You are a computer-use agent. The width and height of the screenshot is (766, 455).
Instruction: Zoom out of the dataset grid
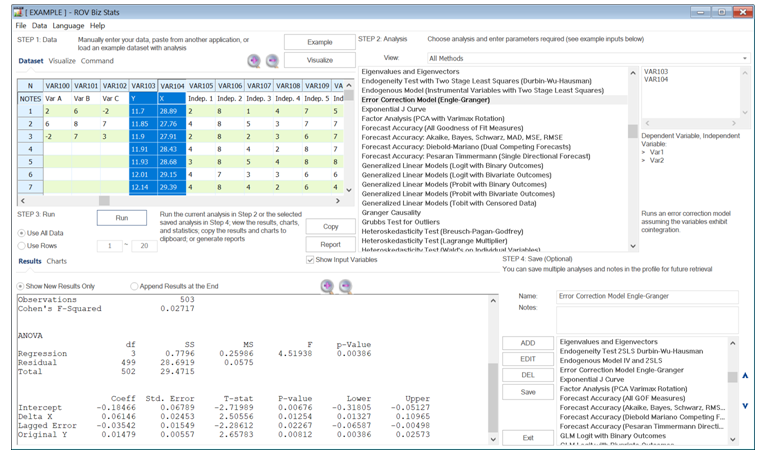[x=272, y=61]
